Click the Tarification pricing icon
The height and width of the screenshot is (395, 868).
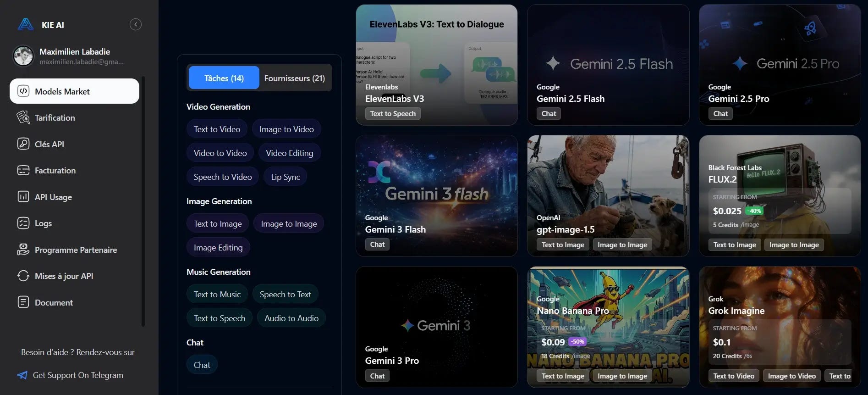23,117
